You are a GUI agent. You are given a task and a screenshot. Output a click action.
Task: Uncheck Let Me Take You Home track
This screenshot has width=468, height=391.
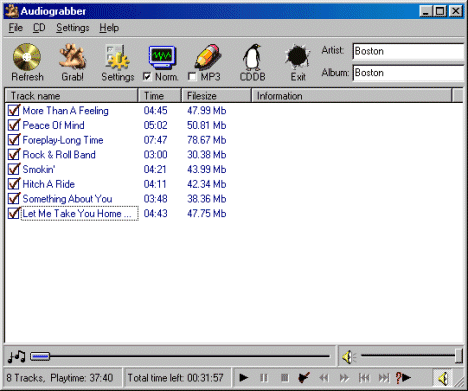click(14, 213)
